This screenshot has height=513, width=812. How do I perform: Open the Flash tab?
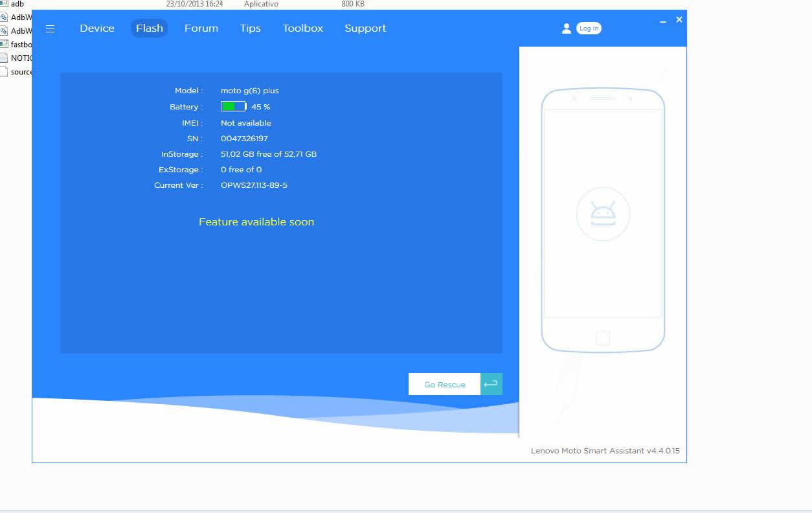pyautogui.click(x=150, y=28)
